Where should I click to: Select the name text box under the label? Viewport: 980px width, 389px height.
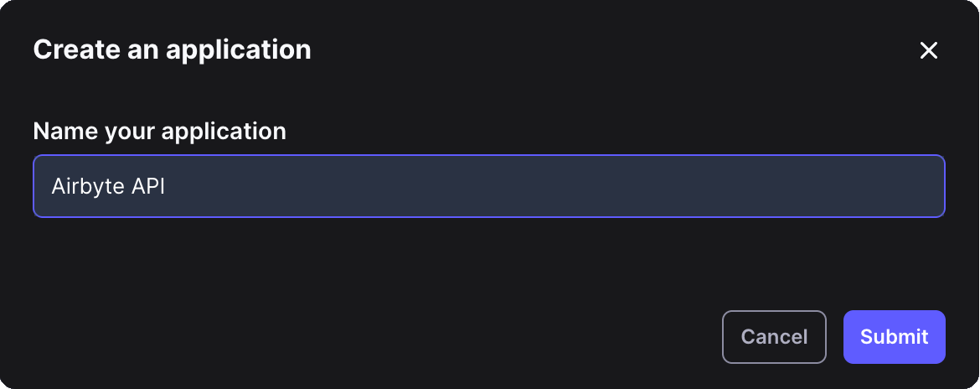click(489, 186)
